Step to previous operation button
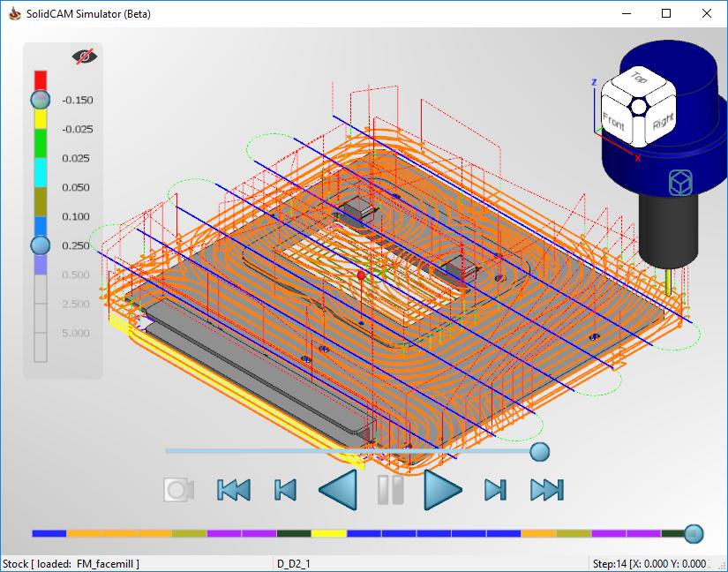728x572 pixels. tap(285, 490)
